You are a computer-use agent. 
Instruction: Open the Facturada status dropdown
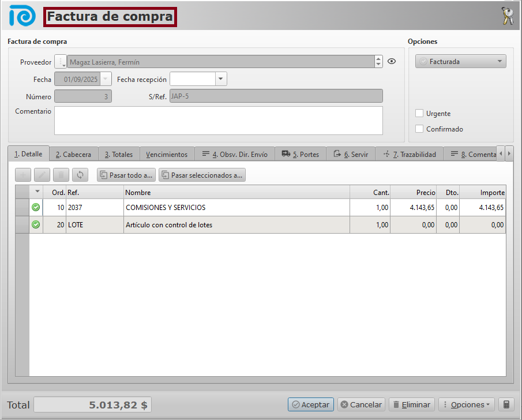coord(460,62)
